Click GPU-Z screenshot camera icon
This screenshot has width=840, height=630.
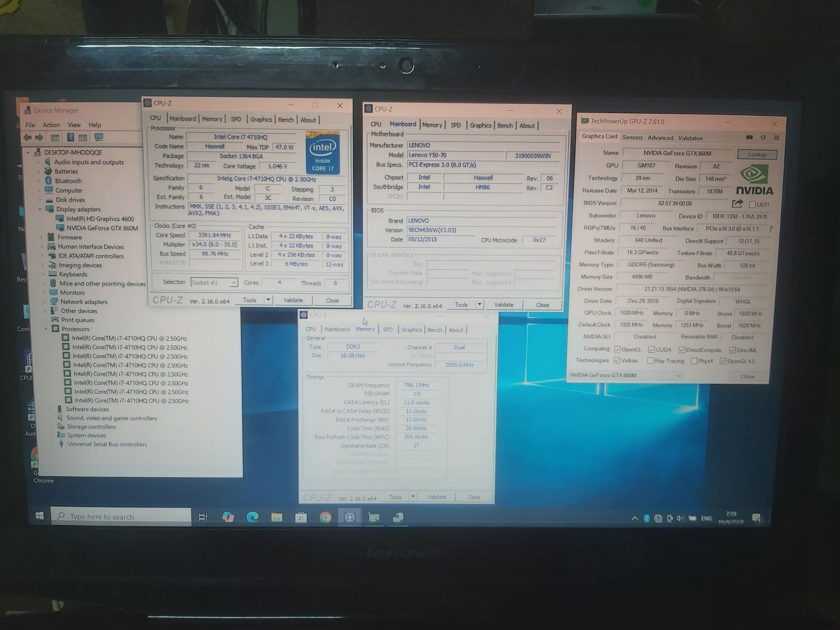pyautogui.click(x=749, y=137)
